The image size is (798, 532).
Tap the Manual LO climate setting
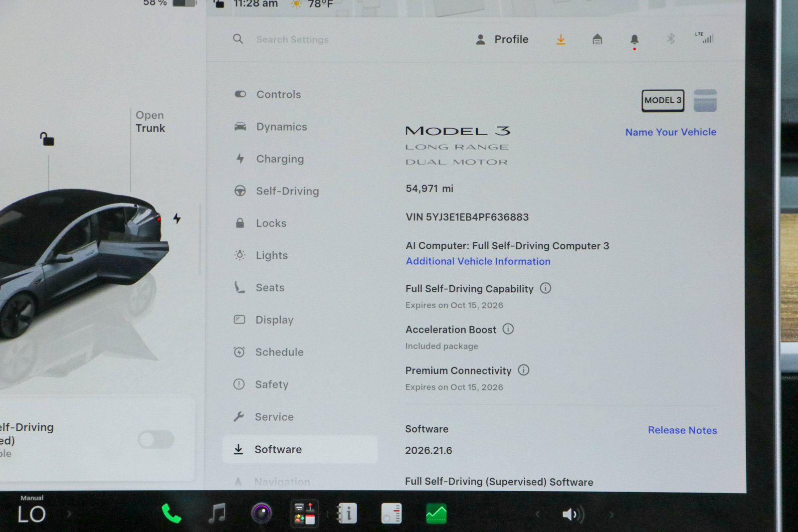click(31, 510)
